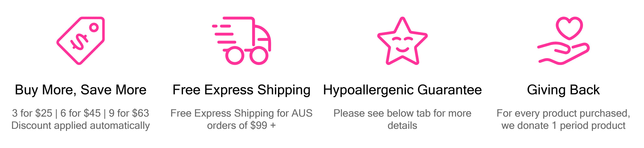Open the Buy More, Save More heading

tap(80, 90)
